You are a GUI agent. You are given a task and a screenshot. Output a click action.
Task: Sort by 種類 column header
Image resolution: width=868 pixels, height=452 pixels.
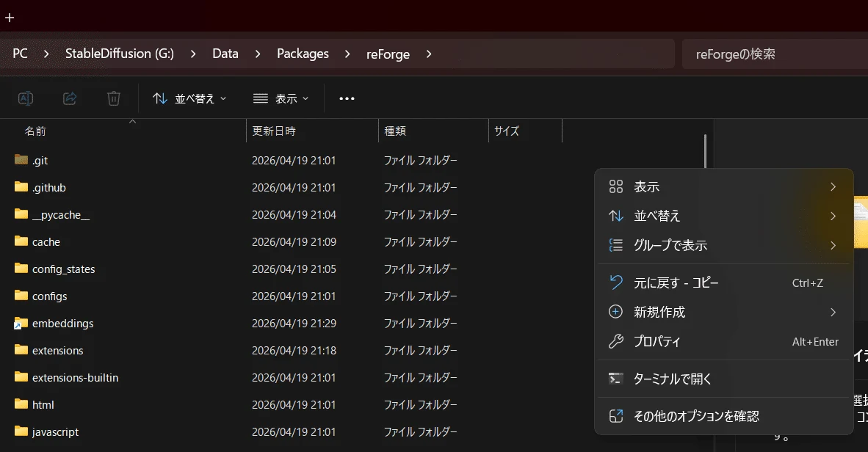tap(394, 131)
